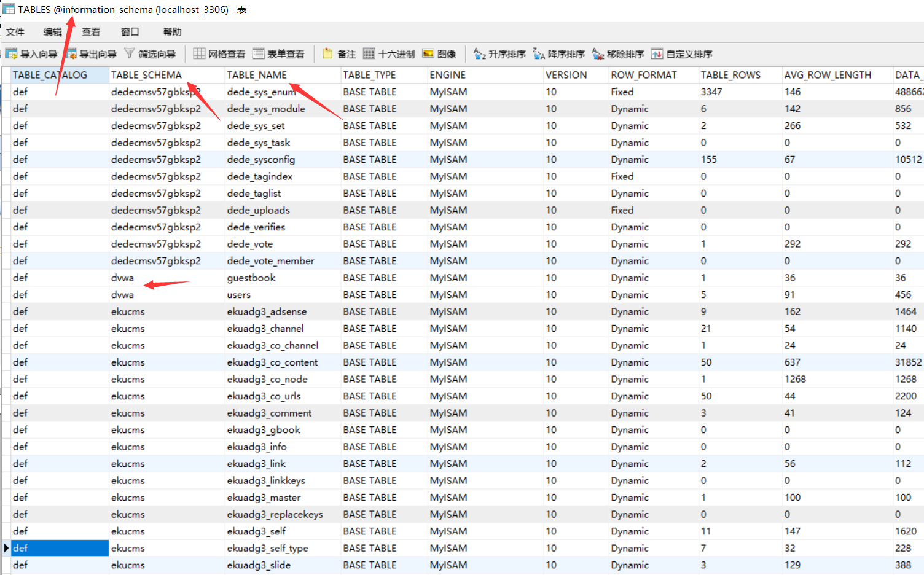Viewport: 924px width, 575px height.
Task: Open the 备注 memo viewer
Action: (339, 54)
